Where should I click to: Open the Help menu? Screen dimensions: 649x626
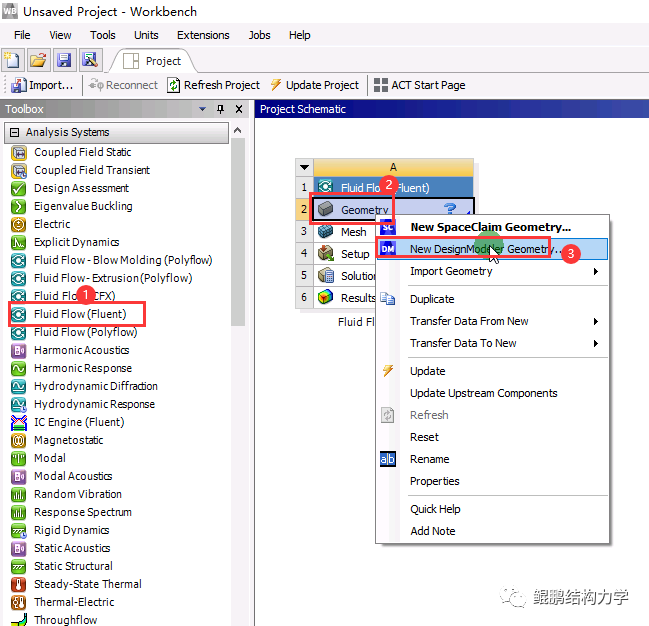pyautogui.click(x=299, y=35)
